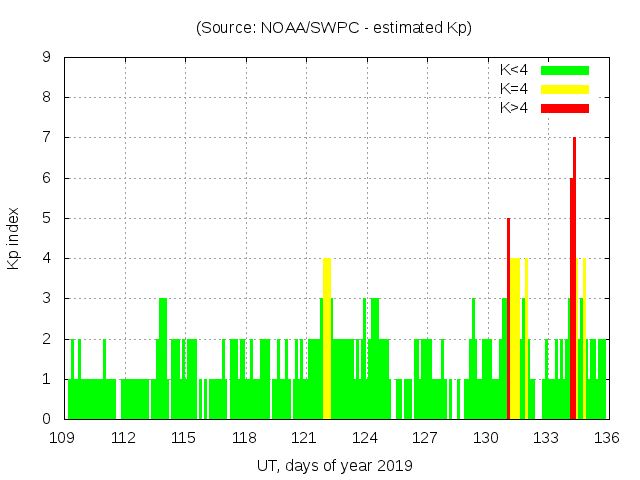This screenshot has height=480, width=640.
Task: Click the x-axis tick label 136
Action: (x=606, y=438)
